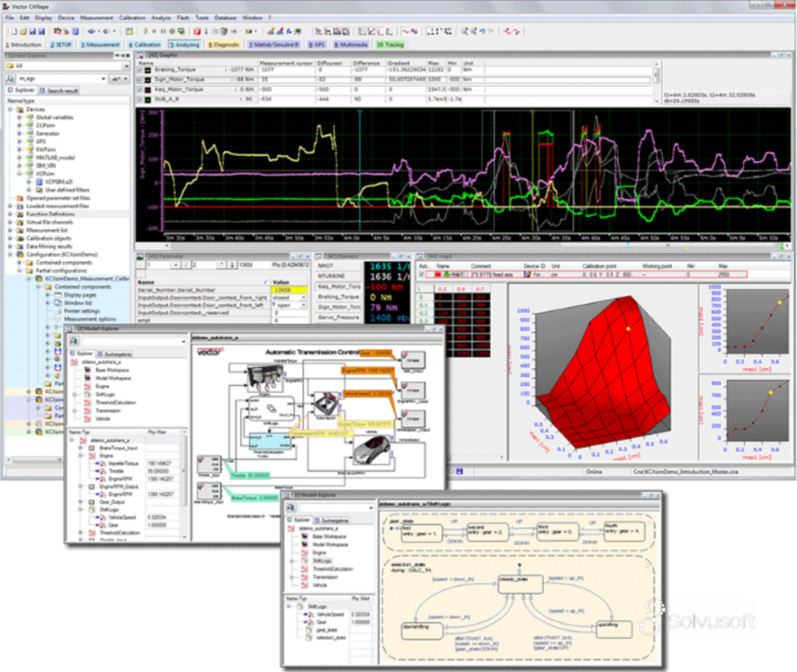
Task: Toggle the Req_Motor_Torque signal checkbox
Action: click(x=141, y=89)
